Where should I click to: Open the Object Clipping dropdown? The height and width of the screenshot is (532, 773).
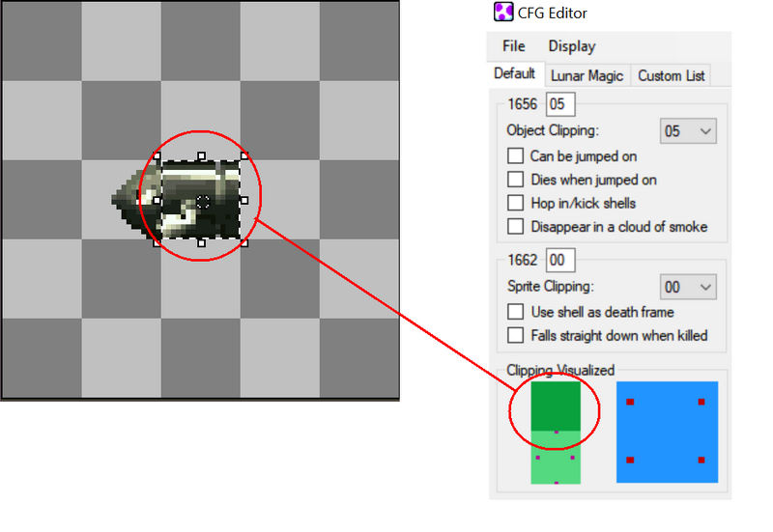click(688, 131)
